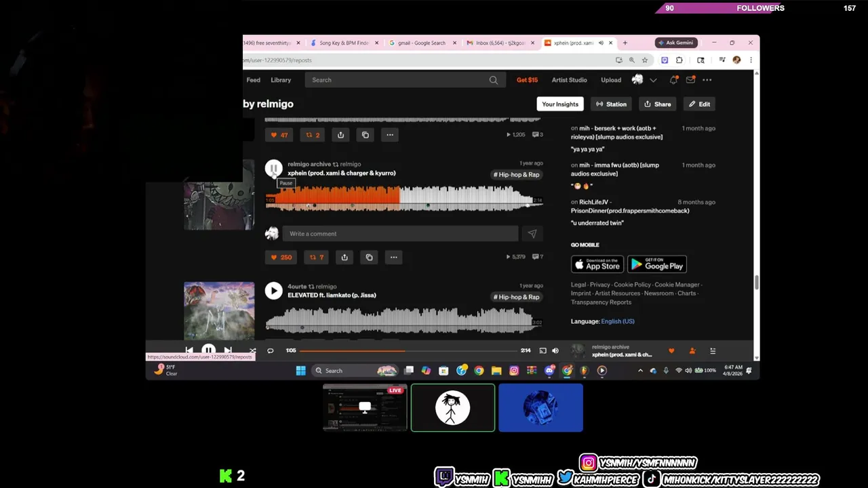The image size is (868, 488).
Task: Like the xphein track with 250 likes
Action: pos(281,257)
